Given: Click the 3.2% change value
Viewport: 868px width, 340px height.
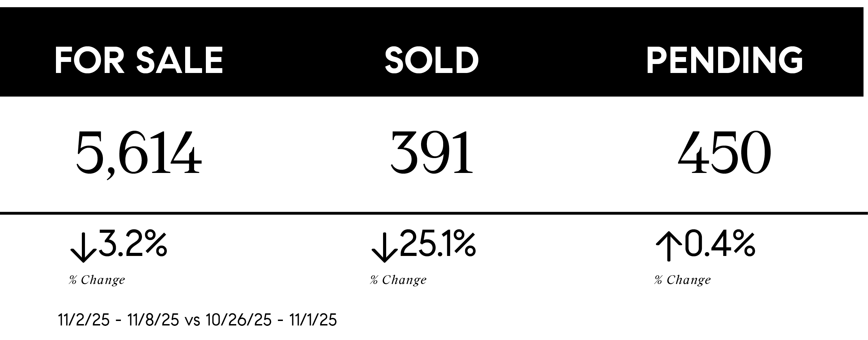Looking at the screenshot, I should pyautogui.click(x=133, y=245).
